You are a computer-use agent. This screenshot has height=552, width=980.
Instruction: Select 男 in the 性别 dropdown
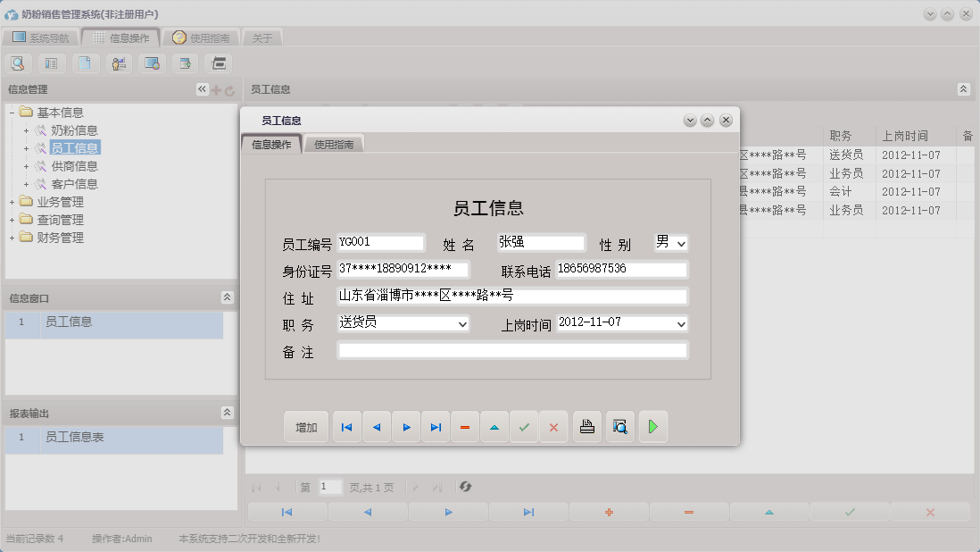pos(669,242)
